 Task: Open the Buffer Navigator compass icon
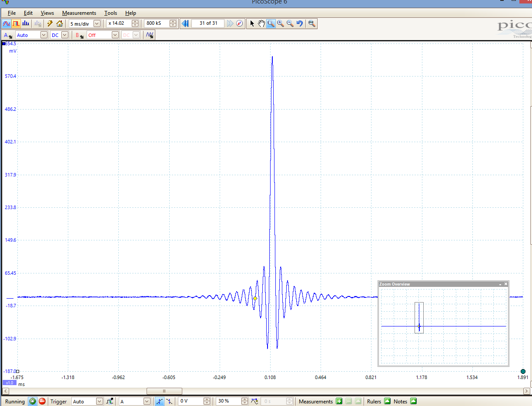point(240,23)
